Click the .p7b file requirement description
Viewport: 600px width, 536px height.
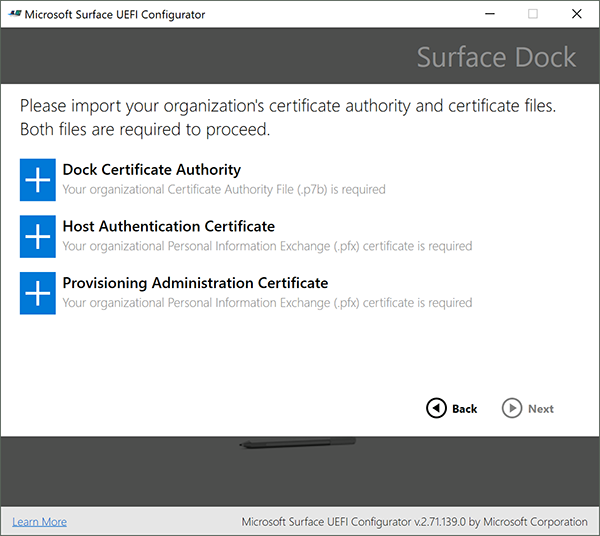(x=223, y=189)
